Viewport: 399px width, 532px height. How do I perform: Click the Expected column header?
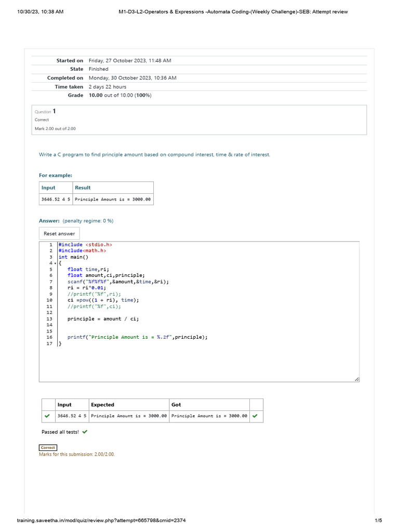click(102, 405)
